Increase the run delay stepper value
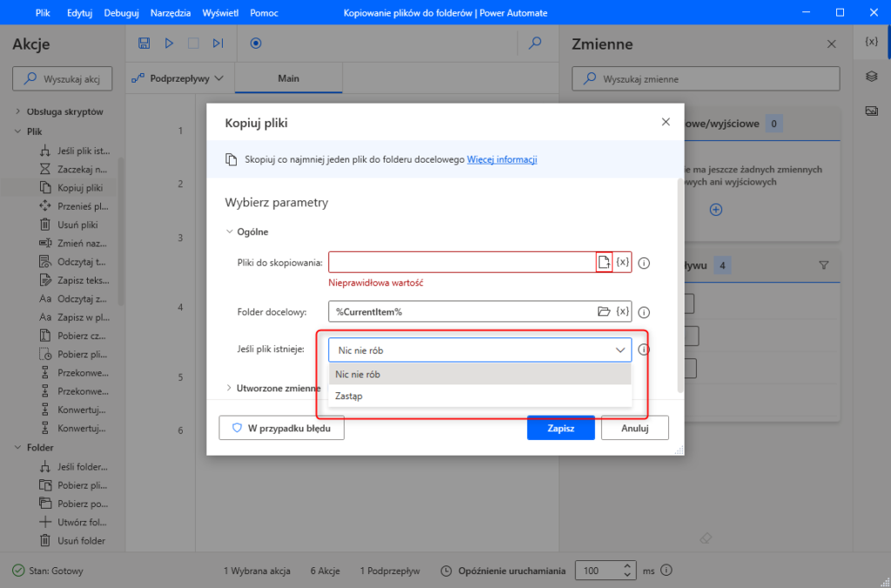Viewport: 891px width, 588px height. pos(628,566)
